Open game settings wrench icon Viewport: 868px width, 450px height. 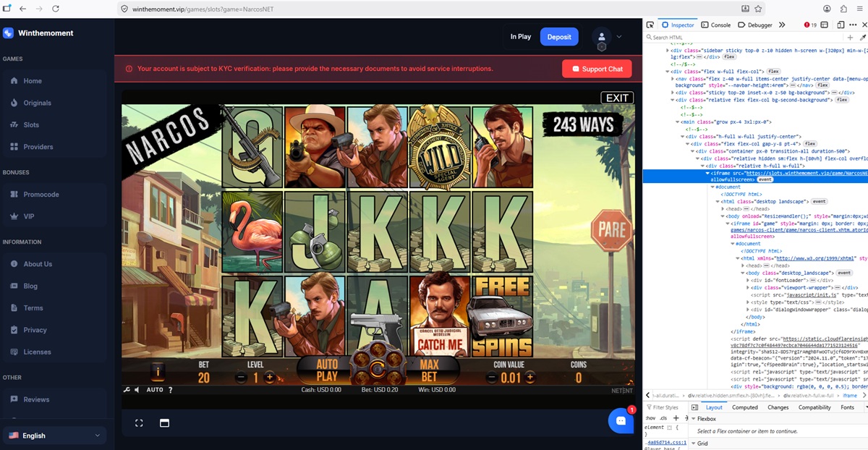coord(127,390)
